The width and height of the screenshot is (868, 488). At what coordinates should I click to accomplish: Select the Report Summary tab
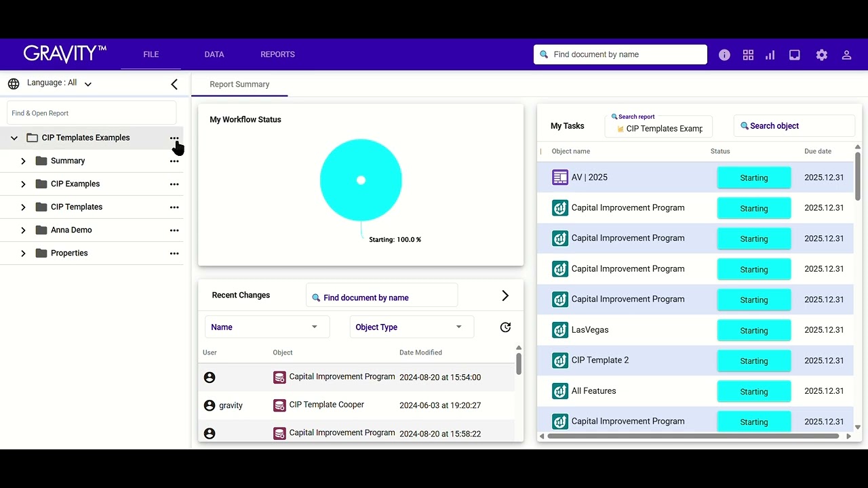pos(239,85)
